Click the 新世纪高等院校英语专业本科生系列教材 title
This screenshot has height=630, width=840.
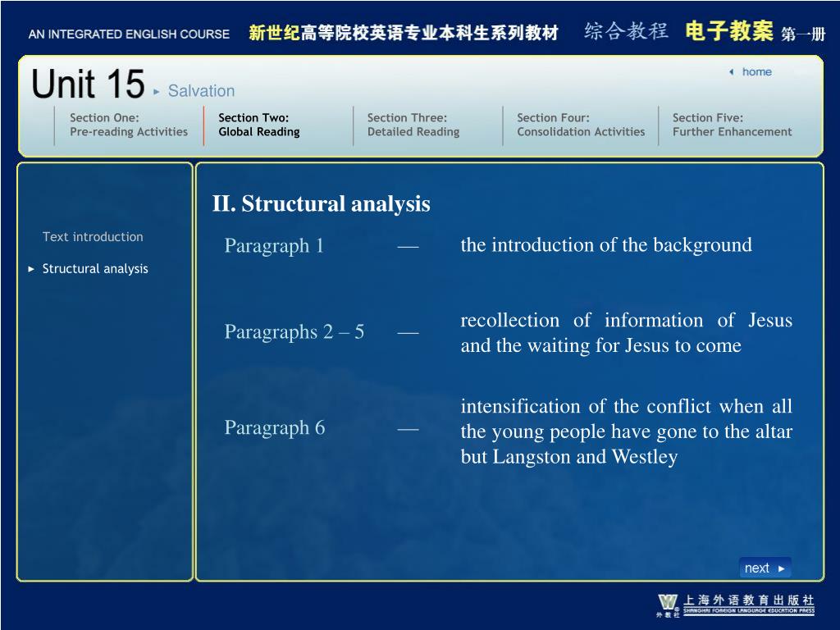[x=404, y=33]
